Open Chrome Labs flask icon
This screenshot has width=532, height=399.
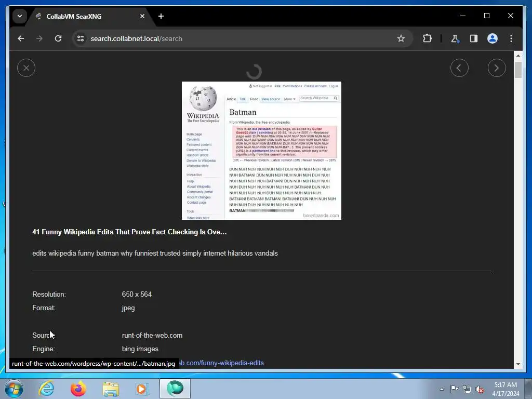click(455, 38)
